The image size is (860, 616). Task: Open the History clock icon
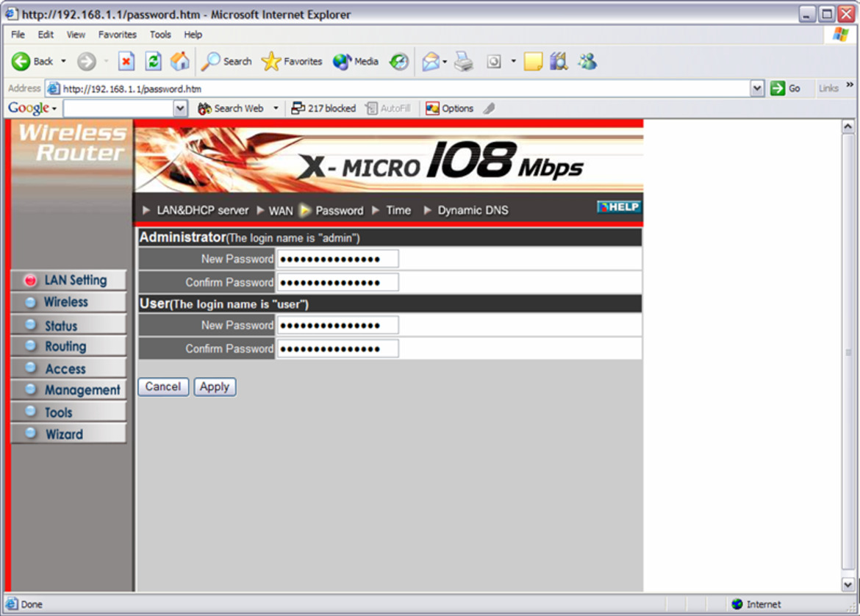tap(398, 62)
